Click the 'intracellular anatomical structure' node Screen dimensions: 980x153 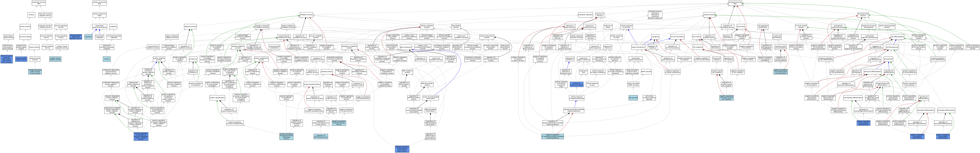pyautogui.click(x=100, y=27)
